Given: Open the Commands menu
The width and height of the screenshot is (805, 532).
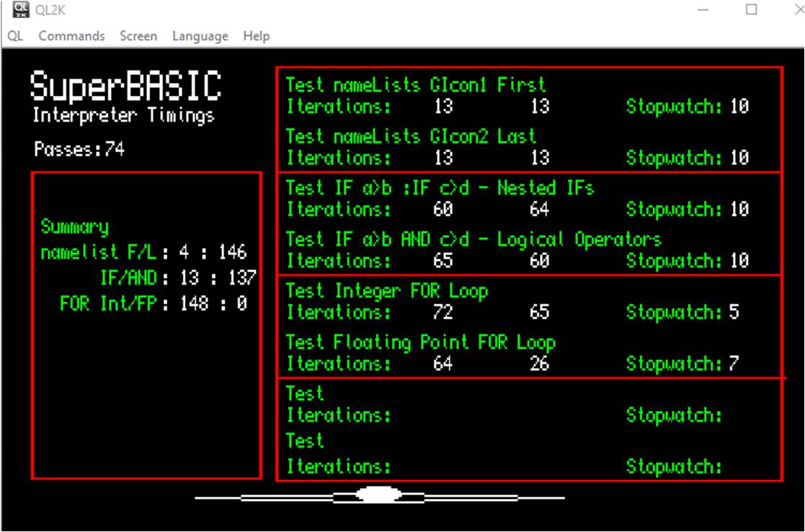Looking at the screenshot, I should point(71,36).
